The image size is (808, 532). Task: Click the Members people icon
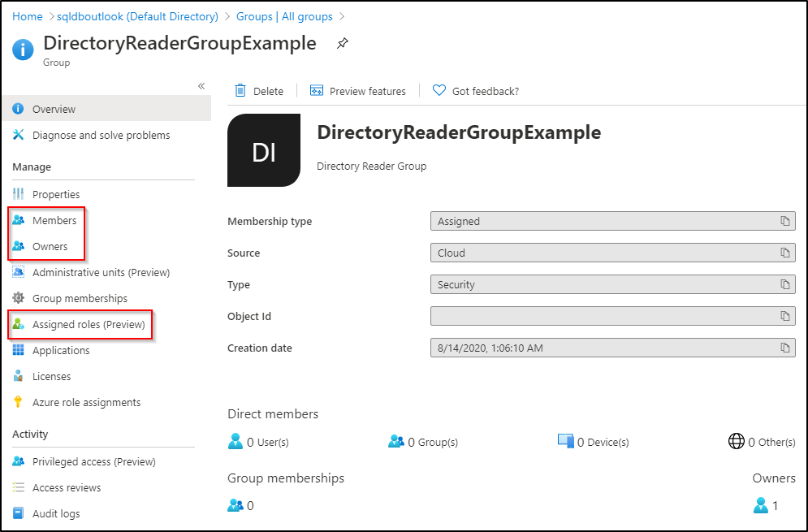[x=18, y=220]
